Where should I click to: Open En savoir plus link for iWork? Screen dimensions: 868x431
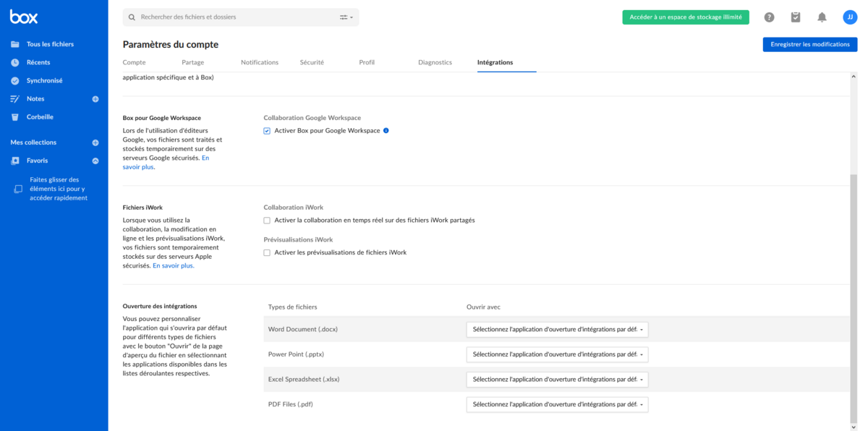pyautogui.click(x=173, y=265)
